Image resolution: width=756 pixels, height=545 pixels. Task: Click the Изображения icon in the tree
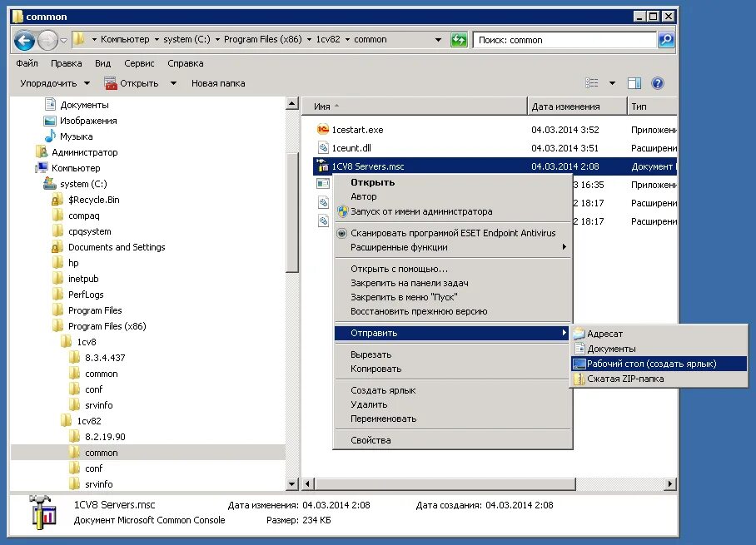tap(50, 121)
